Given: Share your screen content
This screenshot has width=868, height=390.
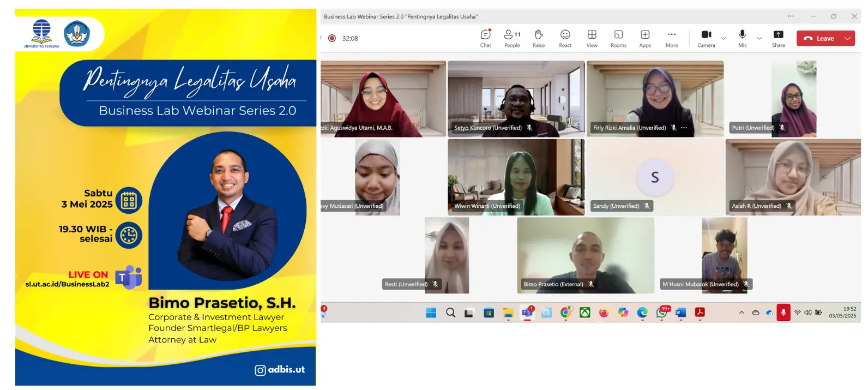Looking at the screenshot, I should tap(778, 38).
